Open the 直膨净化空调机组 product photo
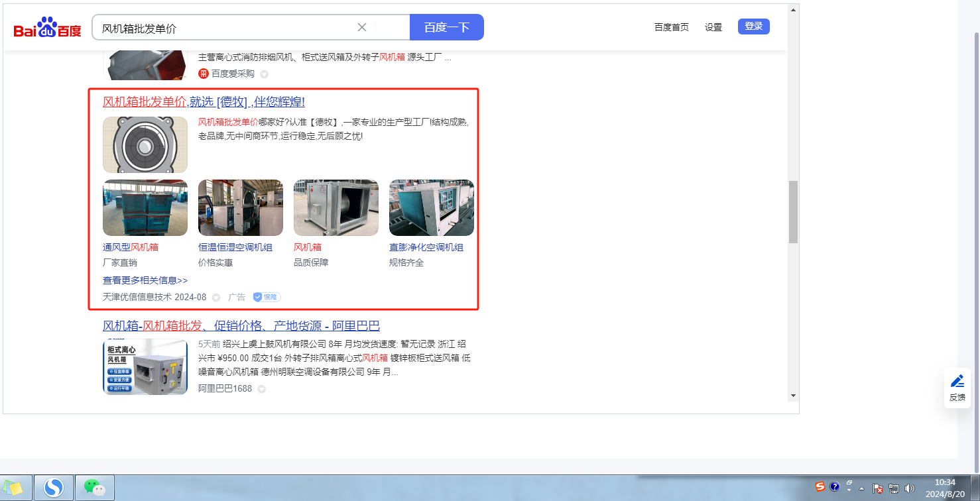Image resolution: width=980 pixels, height=501 pixels. [x=432, y=208]
